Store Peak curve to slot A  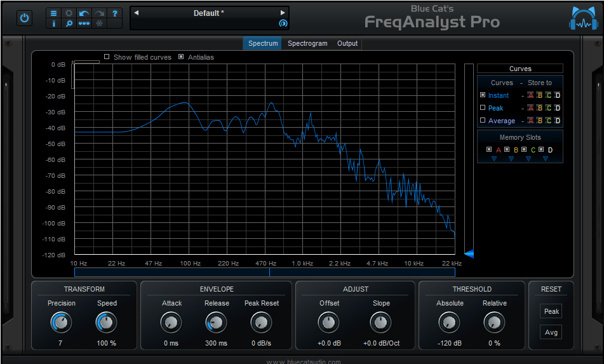(x=531, y=108)
